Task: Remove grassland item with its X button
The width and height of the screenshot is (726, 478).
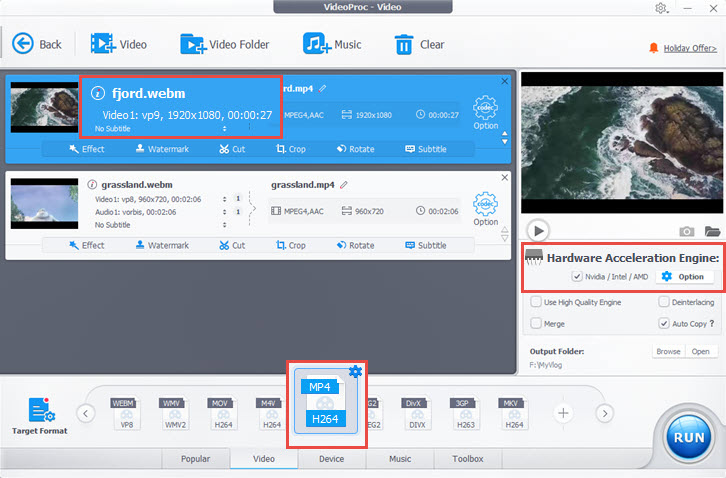Action: (505, 178)
